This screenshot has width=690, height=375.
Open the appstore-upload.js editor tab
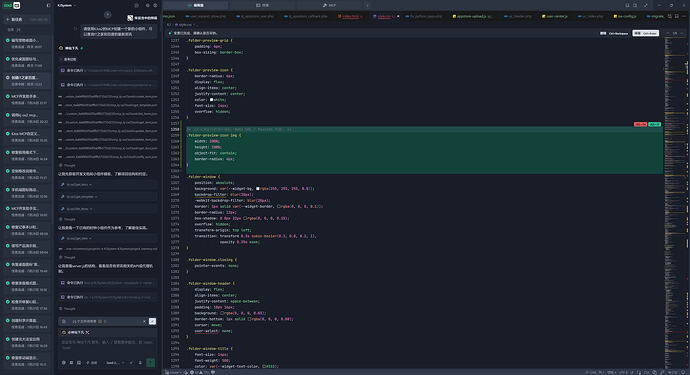[x=472, y=16]
